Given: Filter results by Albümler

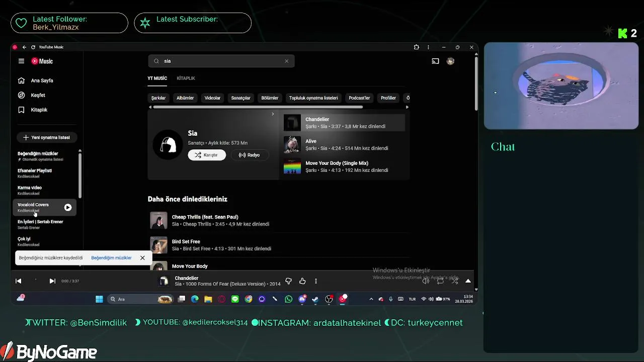Looking at the screenshot, I should pyautogui.click(x=185, y=98).
